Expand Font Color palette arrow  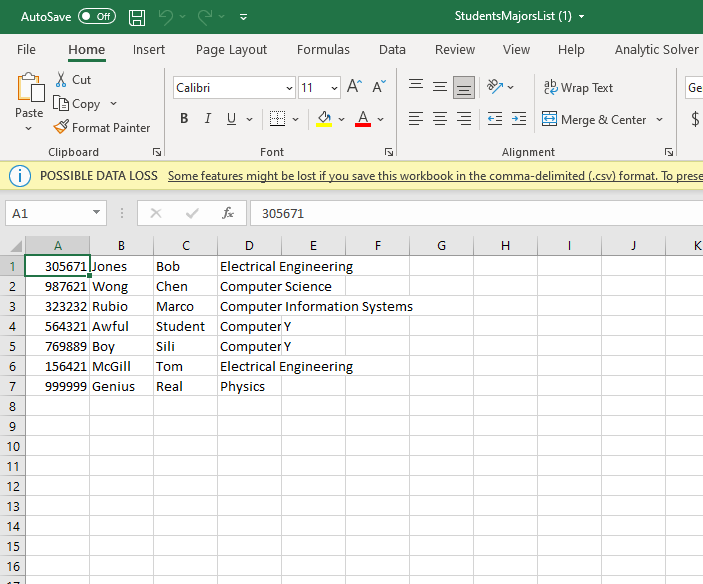(x=380, y=119)
